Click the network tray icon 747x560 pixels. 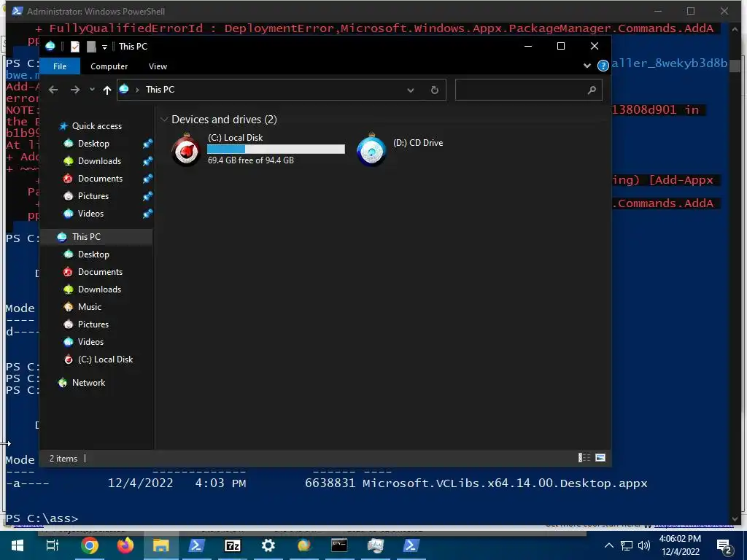coord(627,545)
